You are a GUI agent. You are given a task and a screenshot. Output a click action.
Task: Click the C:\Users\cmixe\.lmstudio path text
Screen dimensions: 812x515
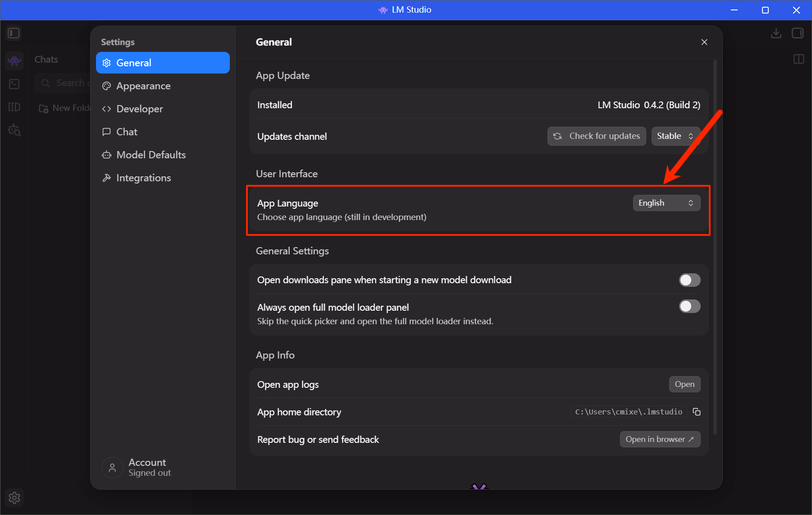pyautogui.click(x=629, y=412)
